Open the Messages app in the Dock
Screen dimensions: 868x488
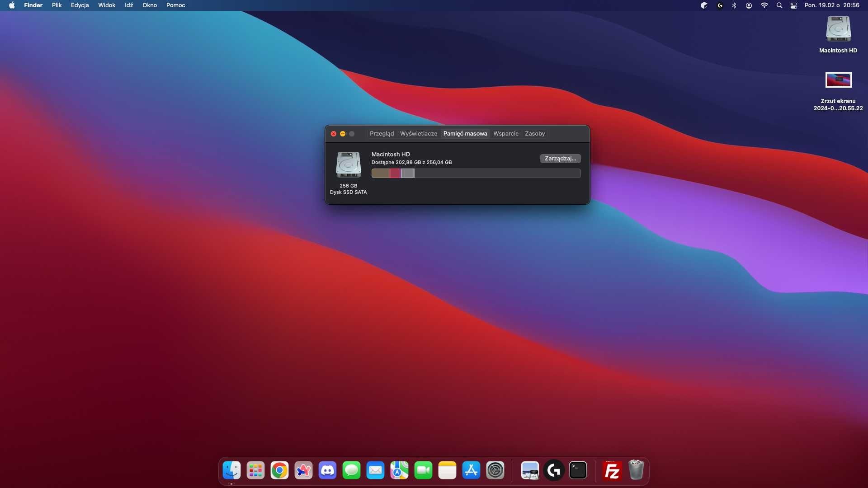pos(351,470)
